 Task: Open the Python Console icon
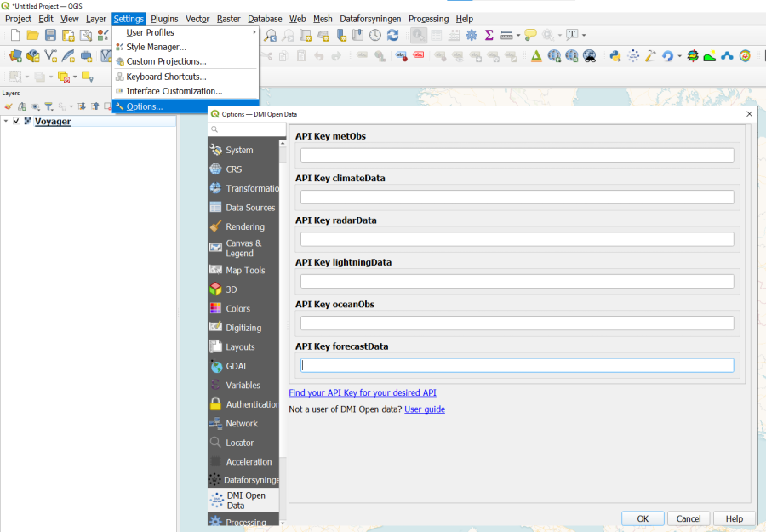(x=615, y=56)
